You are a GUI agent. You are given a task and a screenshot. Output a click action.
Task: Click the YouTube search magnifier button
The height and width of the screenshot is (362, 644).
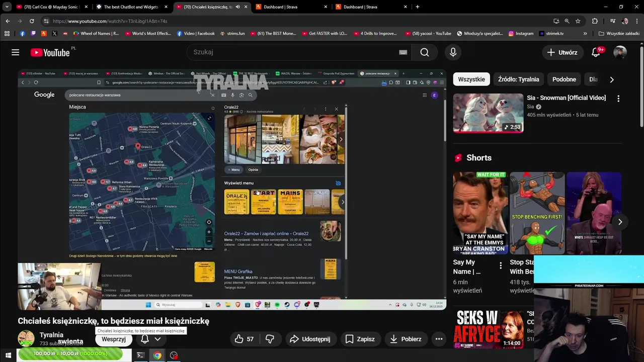tap(425, 52)
